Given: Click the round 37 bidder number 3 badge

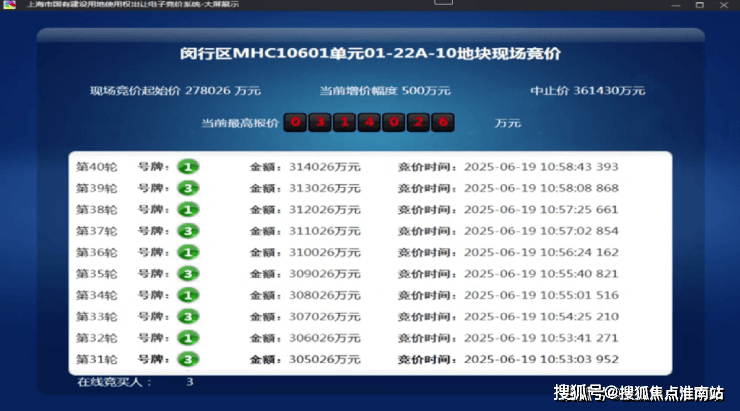Looking at the screenshot, I should point(188,231).
